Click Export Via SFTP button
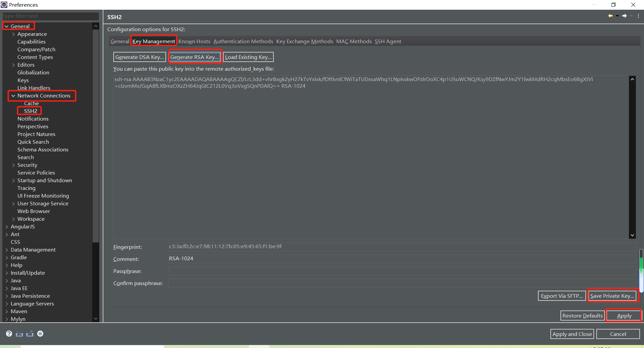 pos(562,296)
